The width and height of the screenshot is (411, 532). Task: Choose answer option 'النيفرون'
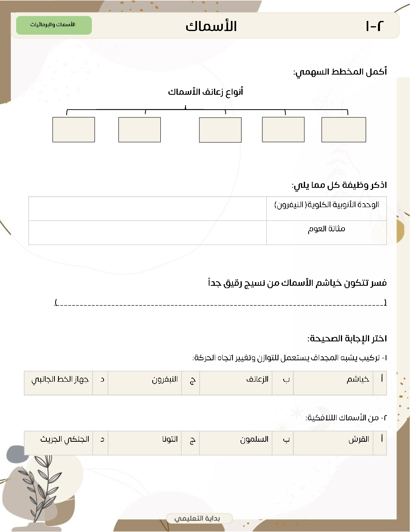[x=164, y=380]
